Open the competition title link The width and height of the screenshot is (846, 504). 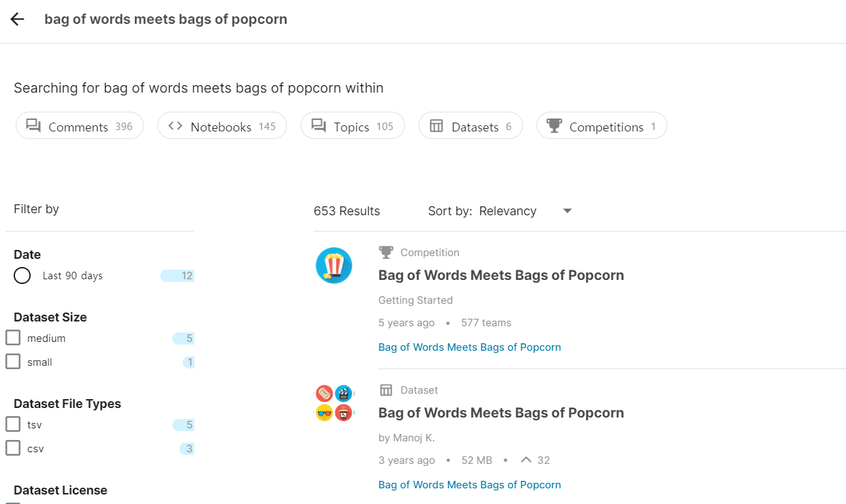click(501, 275)
